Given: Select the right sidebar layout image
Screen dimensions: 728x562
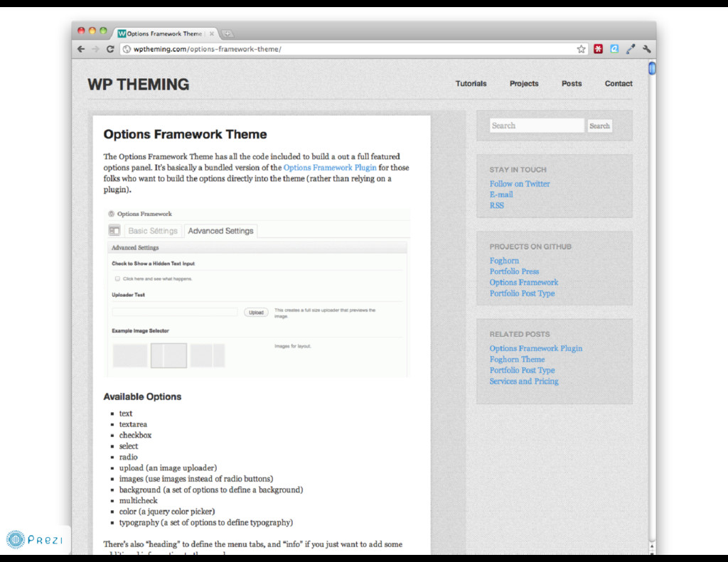Looking at the screenshot, I should [x=208, y=355].
